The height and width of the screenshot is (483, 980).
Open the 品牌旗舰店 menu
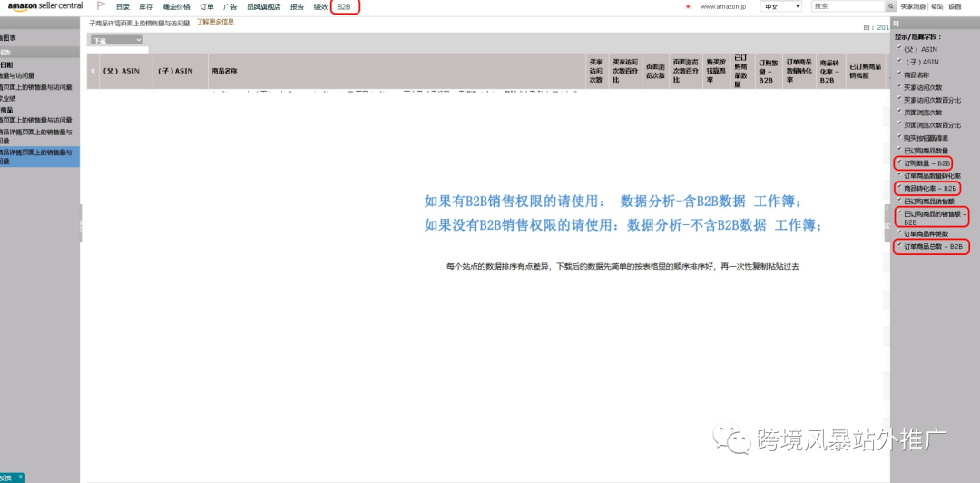click(264, 7)
